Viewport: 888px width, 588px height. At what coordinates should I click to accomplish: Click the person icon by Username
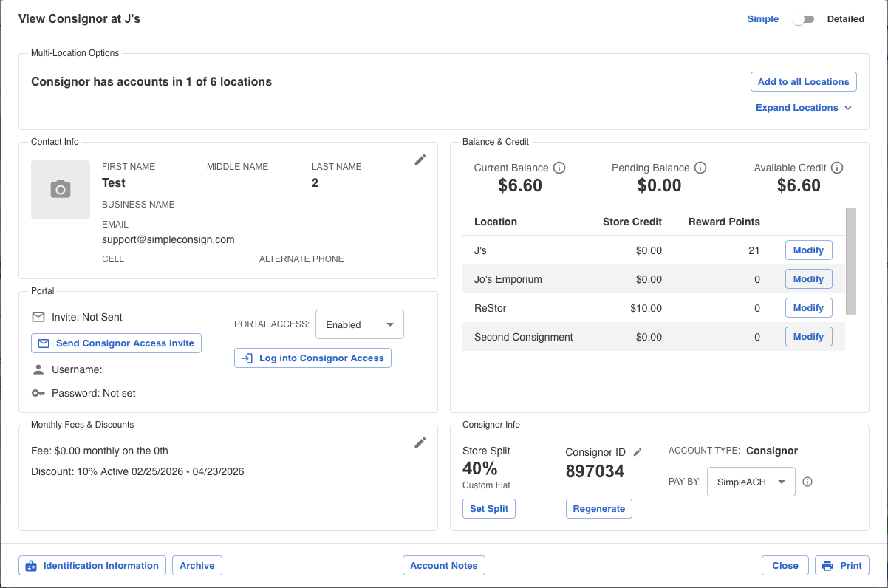click(38, 369)
